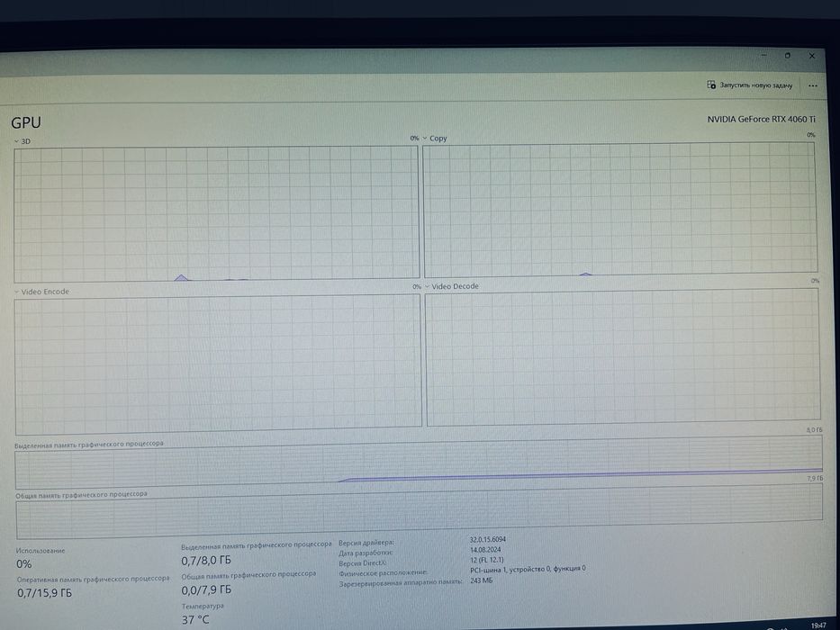The image size is (840, 630).
Task: Maximize the Task Manager window
Action: pos(788,55)
